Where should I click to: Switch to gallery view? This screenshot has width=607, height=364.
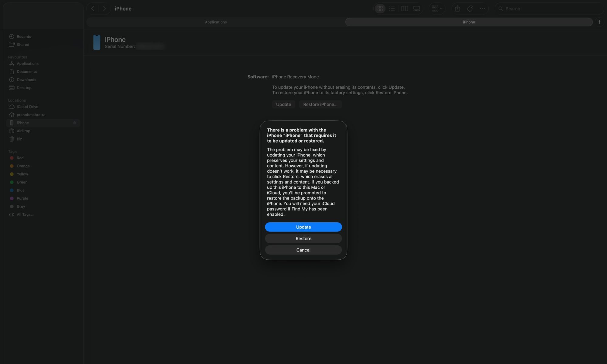coord(417,8)
